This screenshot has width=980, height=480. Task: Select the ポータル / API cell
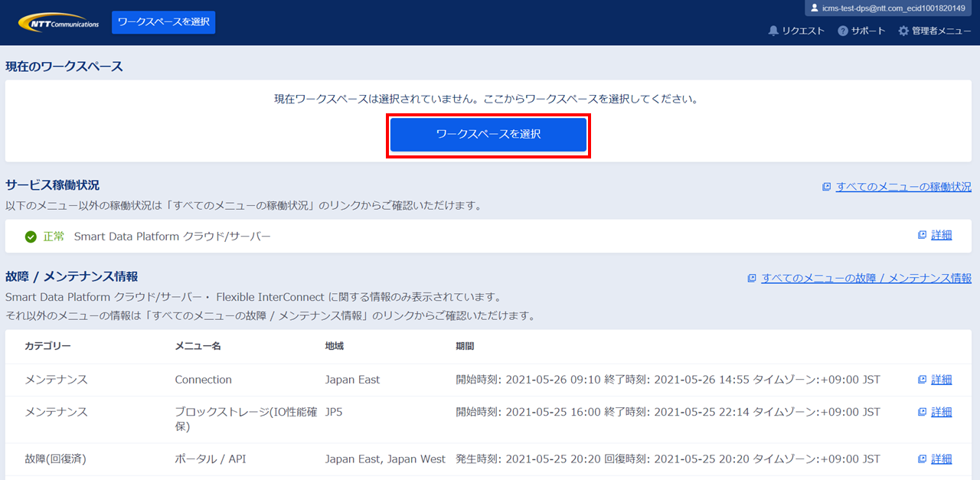pos(210,459)
